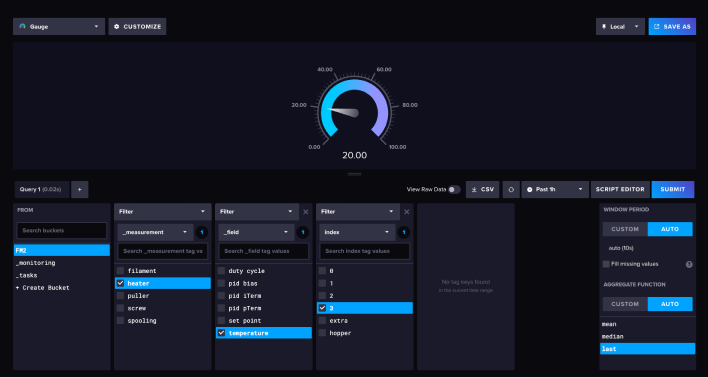Check the index 2 checkbox
This screenshot has height=378, width=708.
322,295
